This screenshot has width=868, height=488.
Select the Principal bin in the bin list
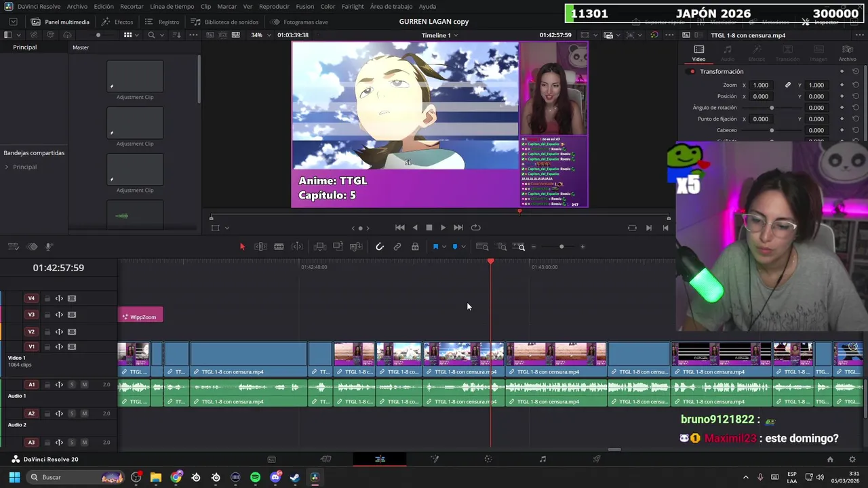click(24, 47)
